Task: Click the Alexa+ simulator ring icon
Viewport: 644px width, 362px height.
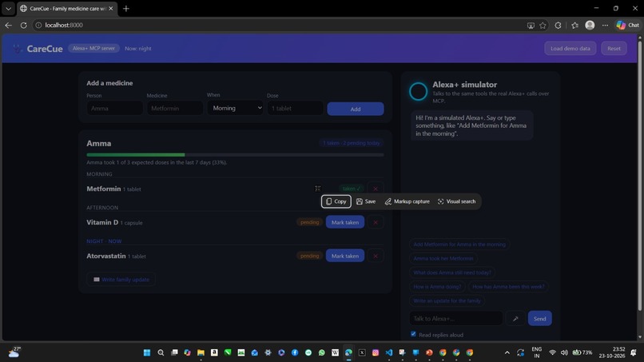Action: (418, 91)
